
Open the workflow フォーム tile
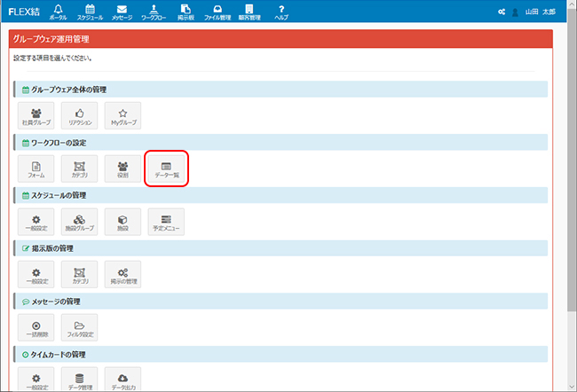pyautogui.click(x=36, y=169)
